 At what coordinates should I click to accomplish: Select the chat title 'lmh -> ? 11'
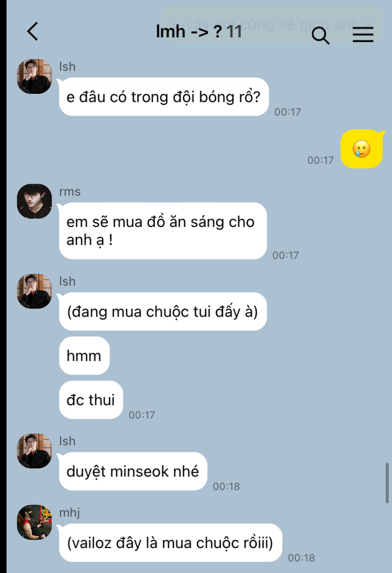pos(199,32)
